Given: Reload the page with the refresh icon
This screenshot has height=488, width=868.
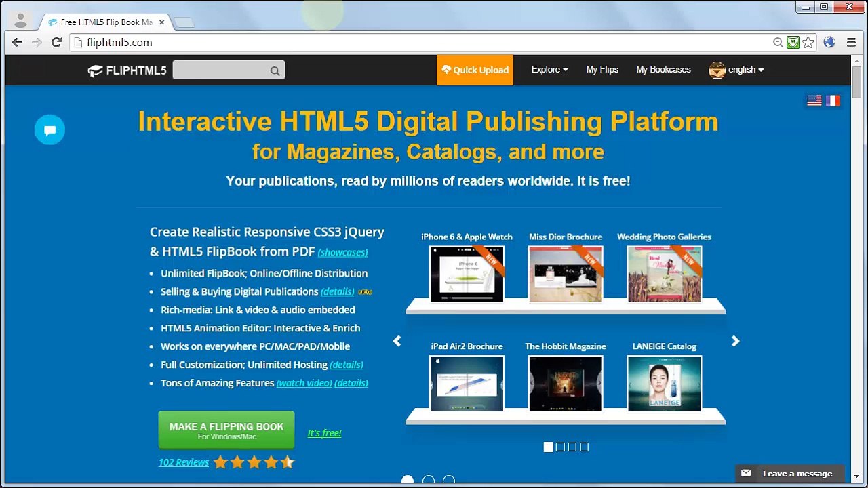Looking at the screenshot, I should (x=57, y=42).
